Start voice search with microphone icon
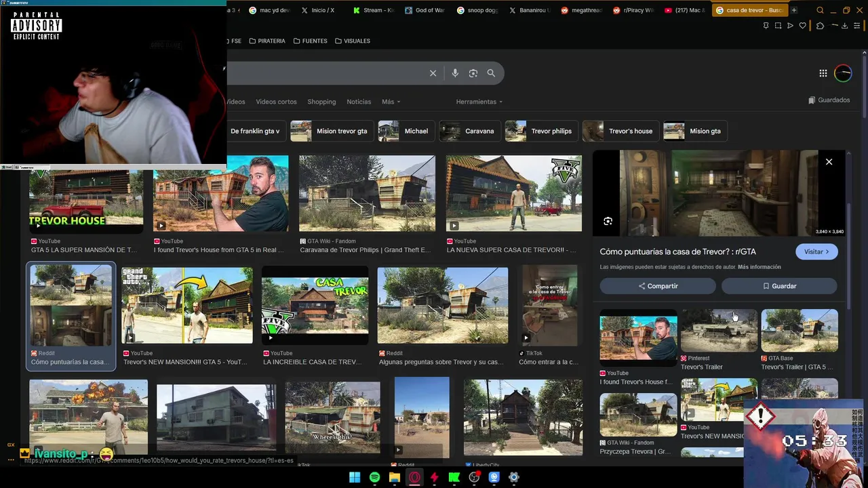This screenshot has width=868, height=488. [455, 73]
